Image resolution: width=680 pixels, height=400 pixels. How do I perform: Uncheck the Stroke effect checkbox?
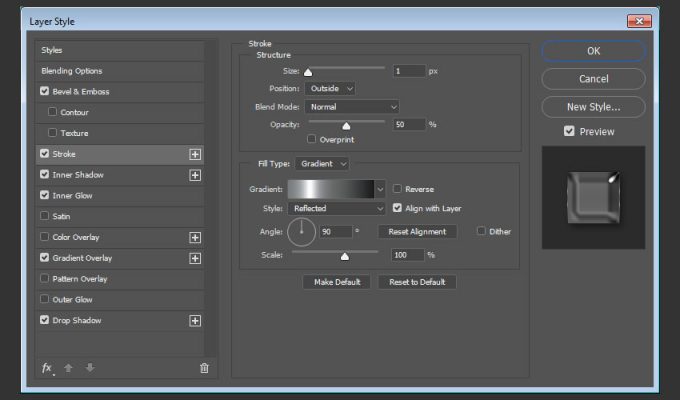click(x=44, y=154)
